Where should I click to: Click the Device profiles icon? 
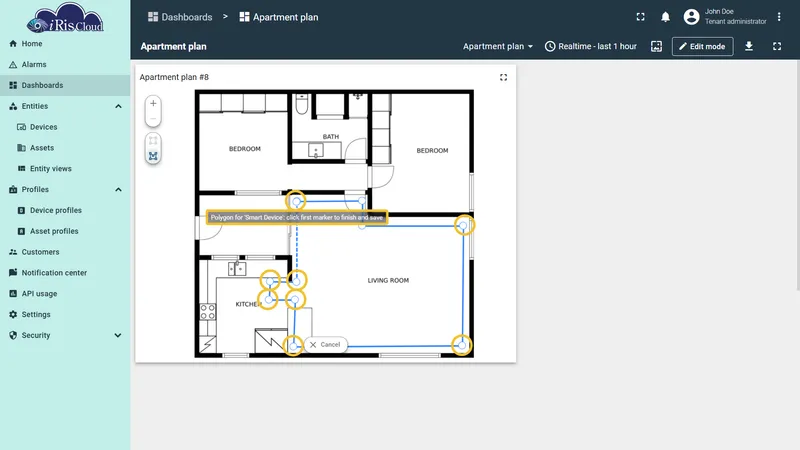coord(21,210)
